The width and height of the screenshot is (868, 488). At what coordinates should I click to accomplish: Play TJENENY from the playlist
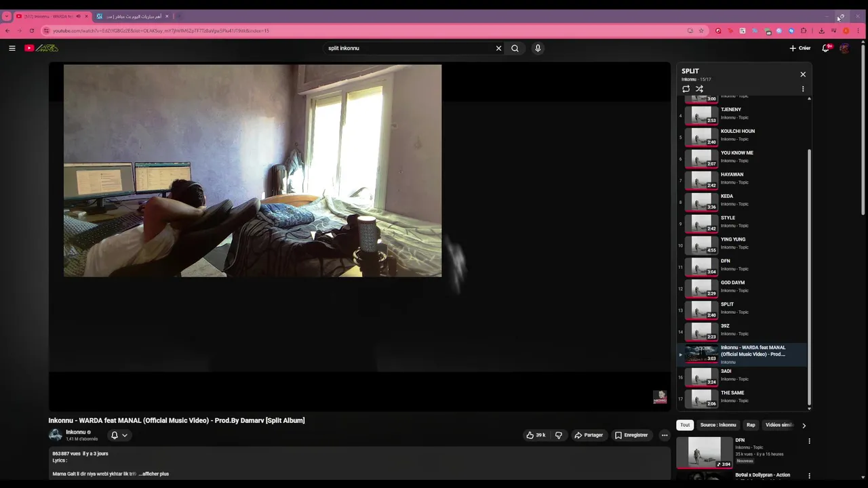(x=743, y=115)
